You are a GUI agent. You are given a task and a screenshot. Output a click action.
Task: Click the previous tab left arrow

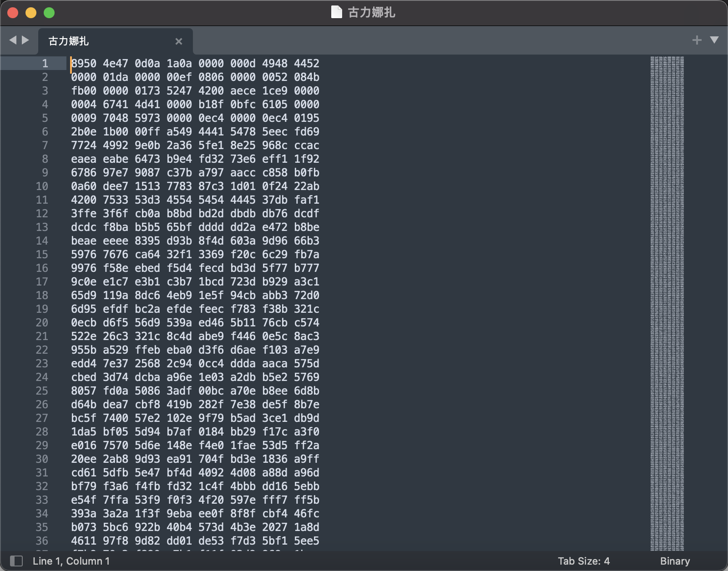(x=13, y=40)
